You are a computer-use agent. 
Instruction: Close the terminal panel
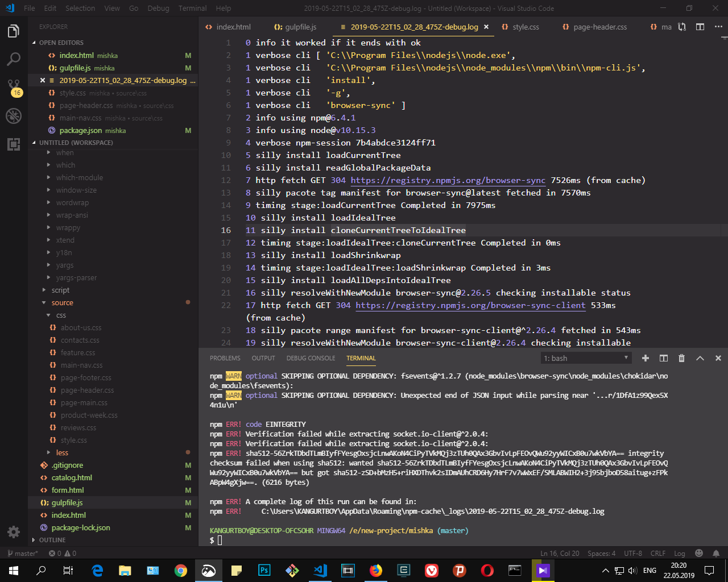click(x=718, y=358)
